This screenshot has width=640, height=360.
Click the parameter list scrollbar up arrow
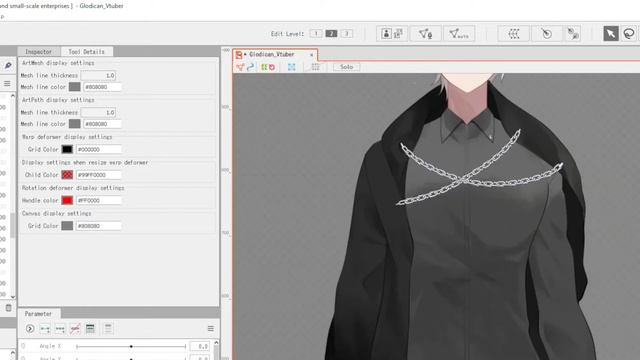click(216, 343)
